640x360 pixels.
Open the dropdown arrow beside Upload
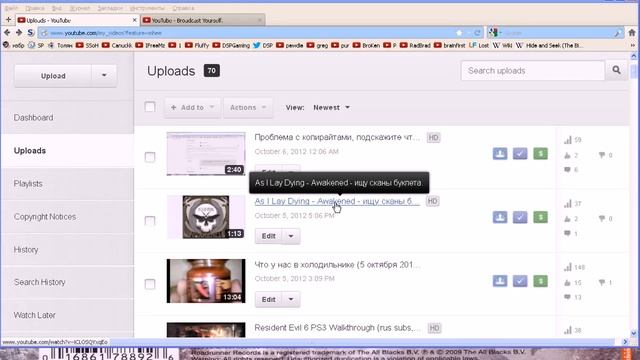tap(104, 76)
